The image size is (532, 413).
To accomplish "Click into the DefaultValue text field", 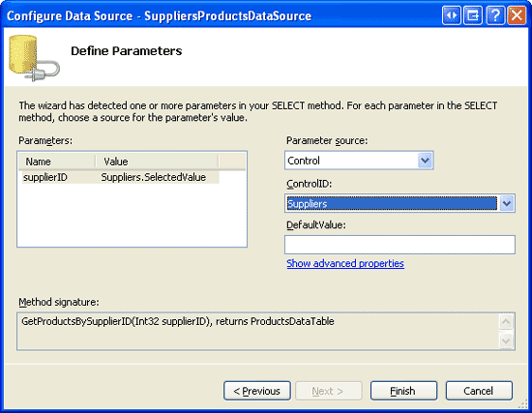I will coord(399,245).
